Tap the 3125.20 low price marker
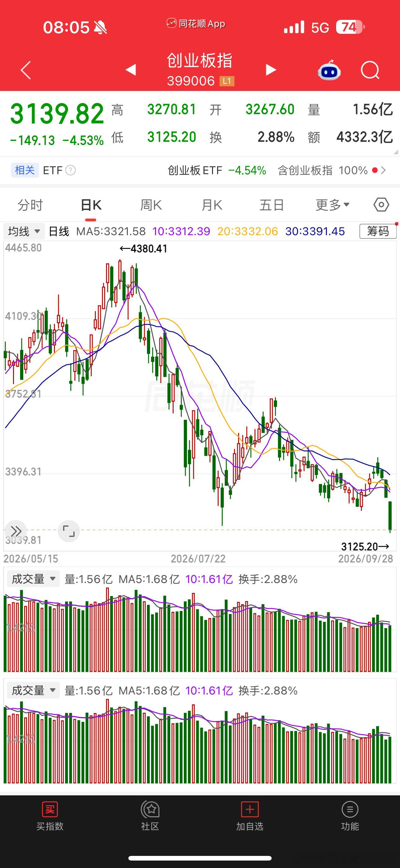Screen dimensions: 400x868 (365, 547)
